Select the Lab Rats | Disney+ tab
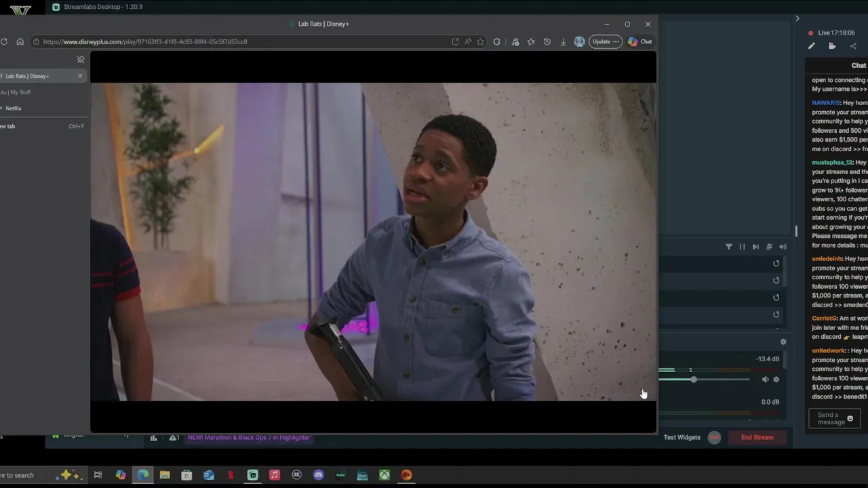Screen dimensions: 868x488 (x=42, y=76)
